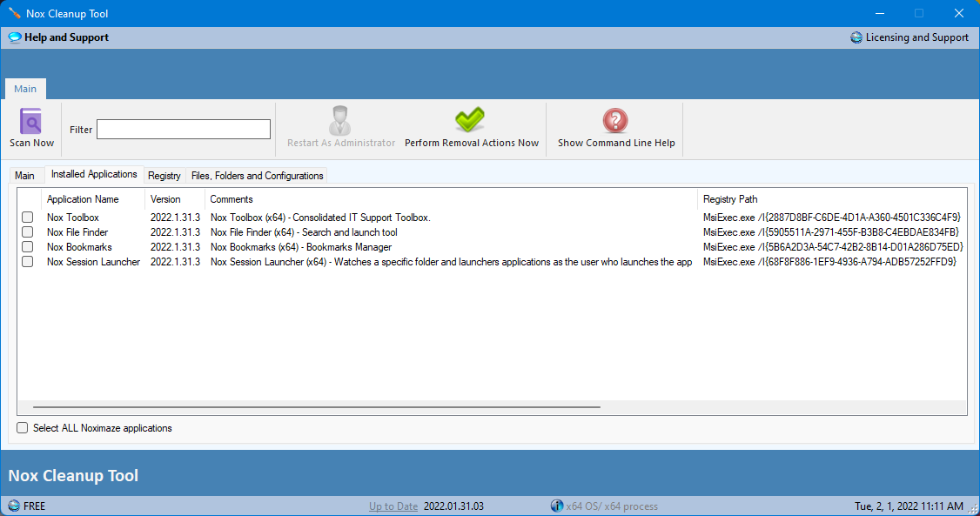Click the Scan Now label
Viewport: 980px width, 516px height.
point(32,143)
